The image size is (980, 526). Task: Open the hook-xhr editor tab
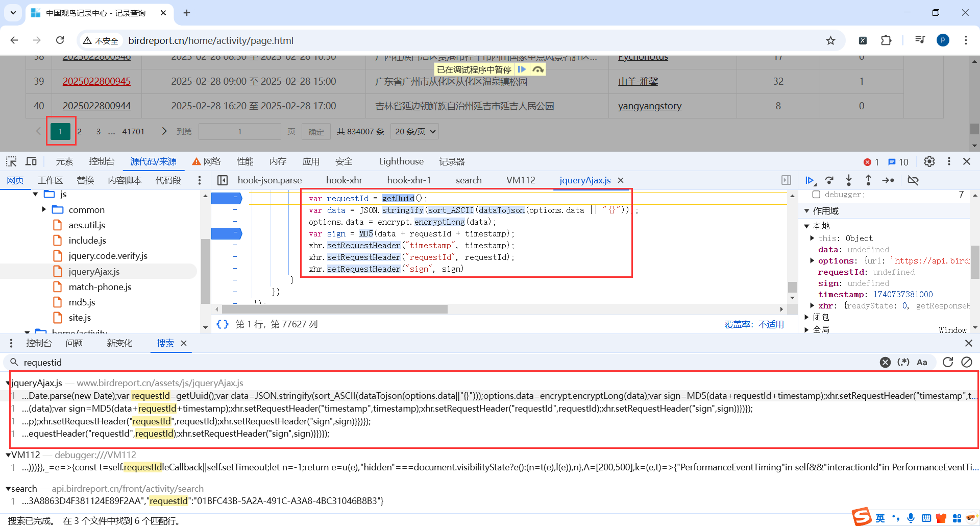[x=344, y=180]
